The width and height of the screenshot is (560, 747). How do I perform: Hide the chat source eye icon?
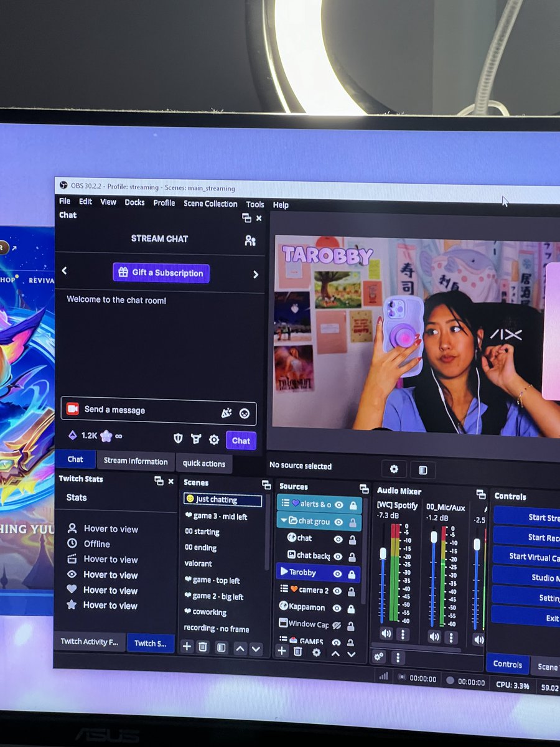point(338,539)
